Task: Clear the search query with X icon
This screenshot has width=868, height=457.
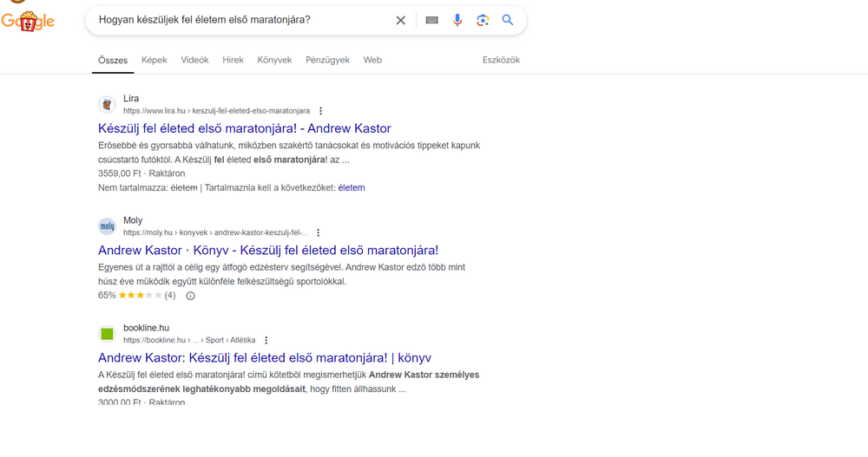Action: click(x=401, y=21)
